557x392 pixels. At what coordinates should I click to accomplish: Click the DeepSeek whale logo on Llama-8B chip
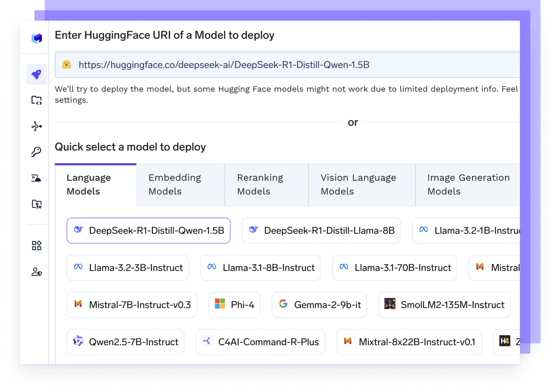253,229
